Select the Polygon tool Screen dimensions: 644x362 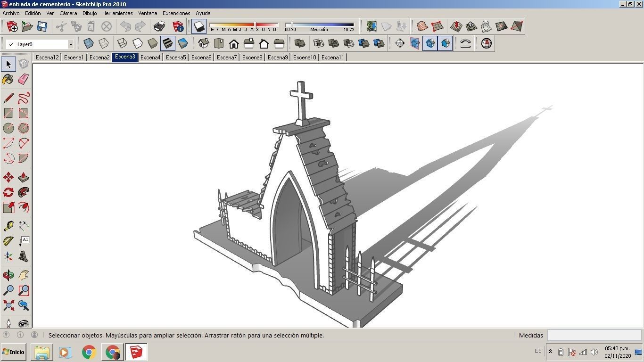click(x=24, y=128)
